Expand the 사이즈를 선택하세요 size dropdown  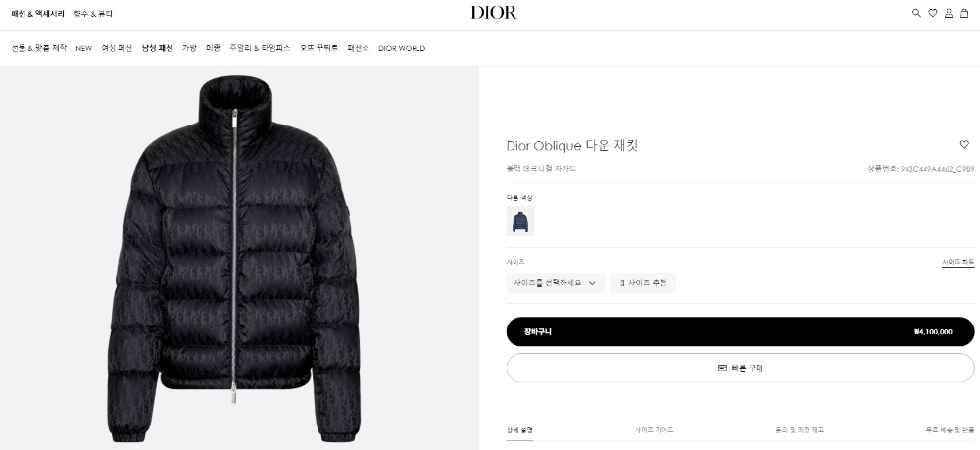point(555,283)
